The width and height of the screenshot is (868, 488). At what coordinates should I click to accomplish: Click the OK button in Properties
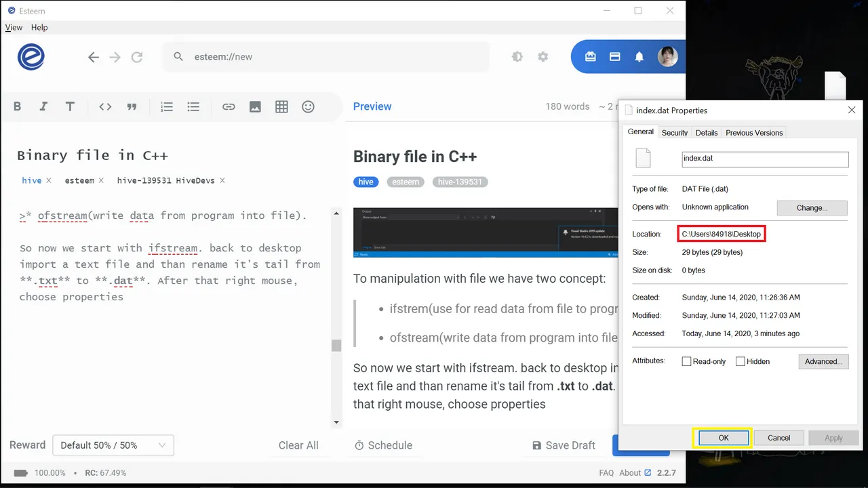pos(724,438)
